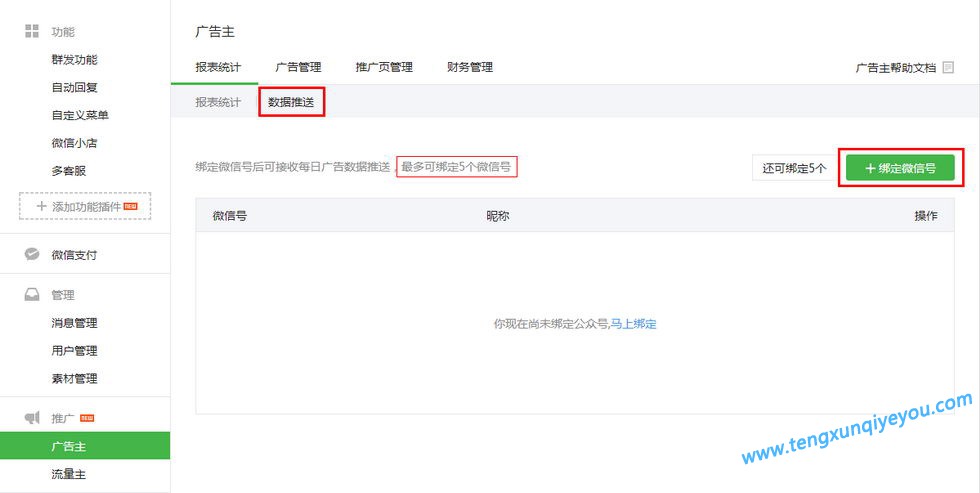
Task: Click the 绑定微信号 green button
Action: coord(900,168)
